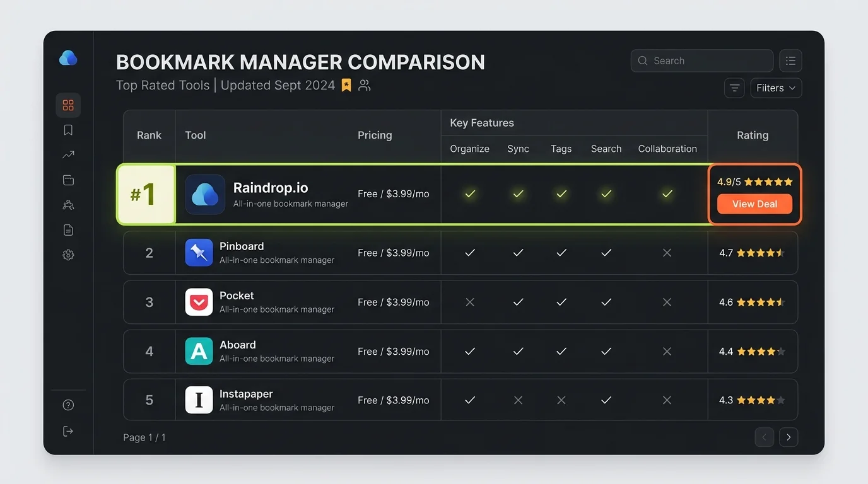Click the 4.4 star rating for Aboard

tap(752, 351)
